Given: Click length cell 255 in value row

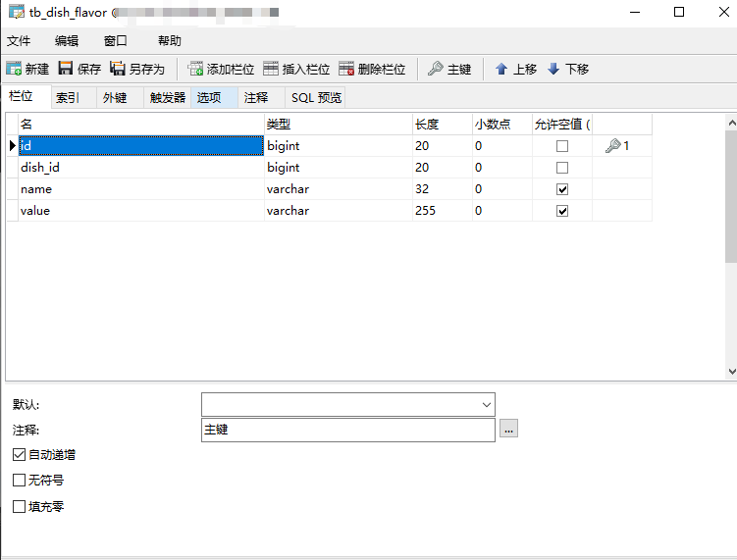Looking at the screenshot, I should [443, 211].
